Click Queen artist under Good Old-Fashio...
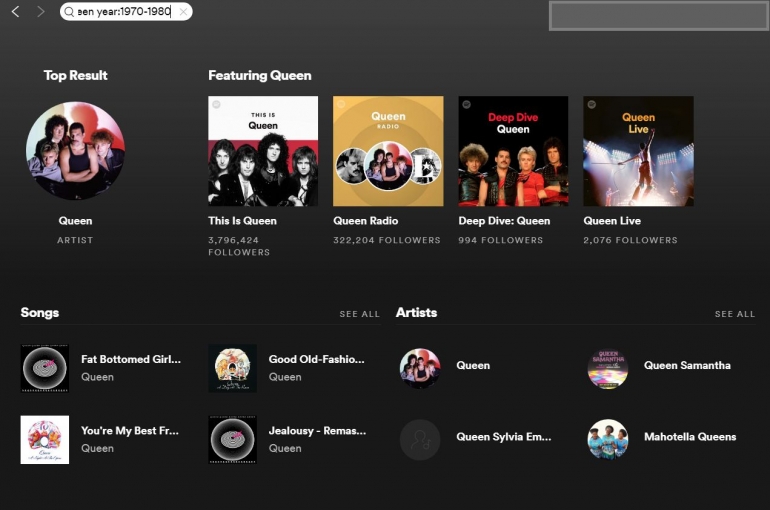The image size is (770, 510). tap(285, 377)
